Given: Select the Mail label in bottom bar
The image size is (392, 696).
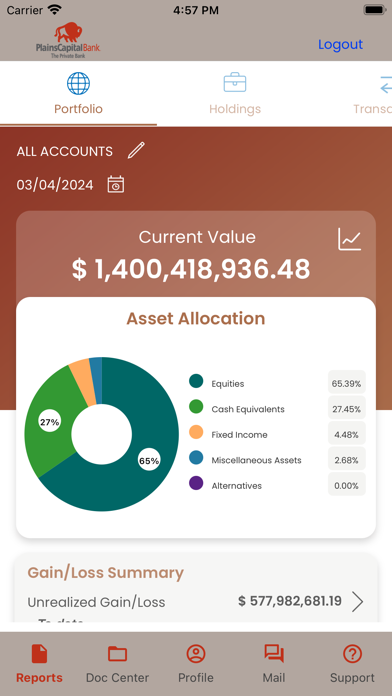Looking at the screenshot, I should click(274, 678).
